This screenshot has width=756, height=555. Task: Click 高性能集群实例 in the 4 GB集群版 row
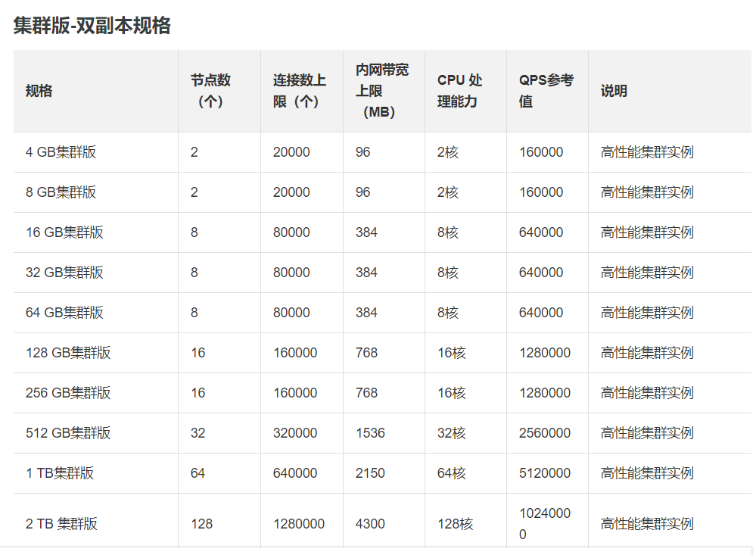click(x=647, y=152)
